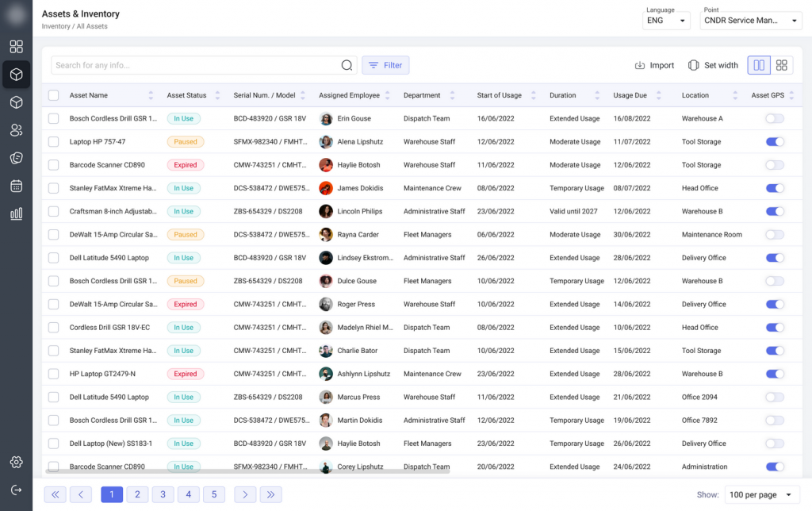812x511 pixels.
Task: Open the employees people icon in sidebar
Action: (x=16, y=130)
